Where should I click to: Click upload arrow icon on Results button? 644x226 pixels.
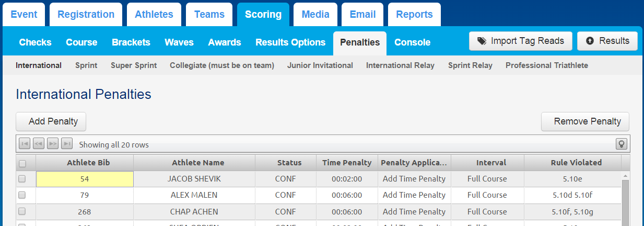tap(590, 41)
